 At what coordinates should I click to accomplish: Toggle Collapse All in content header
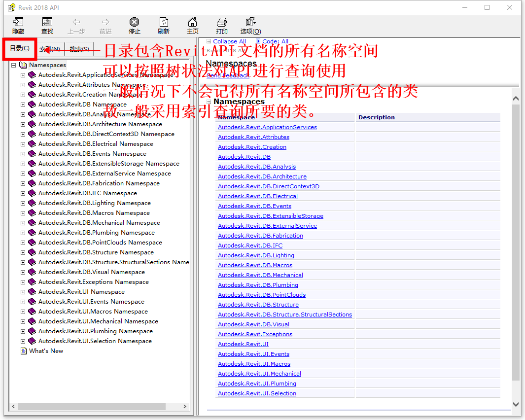coord(229,41)
